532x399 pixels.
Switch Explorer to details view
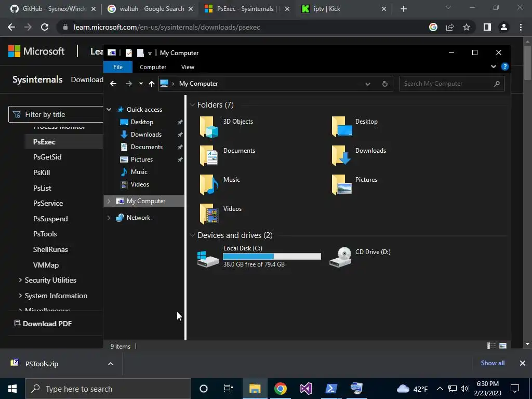click(x=491, y=345)
